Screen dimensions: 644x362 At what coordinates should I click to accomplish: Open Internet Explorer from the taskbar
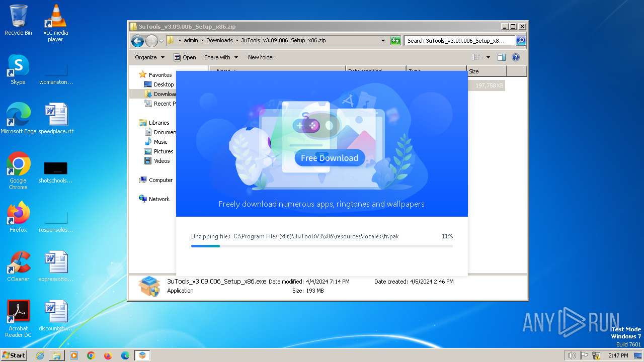point(40,355)
